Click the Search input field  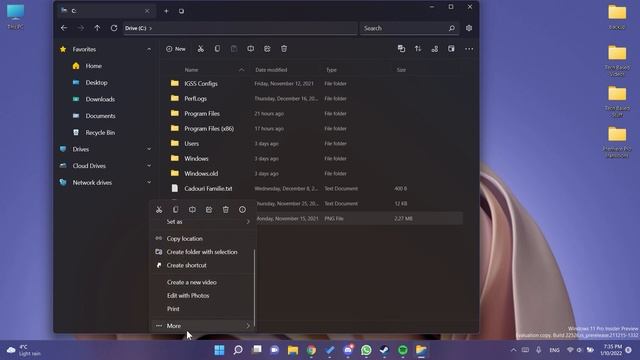pyautogui.click(x=409, y=28)
